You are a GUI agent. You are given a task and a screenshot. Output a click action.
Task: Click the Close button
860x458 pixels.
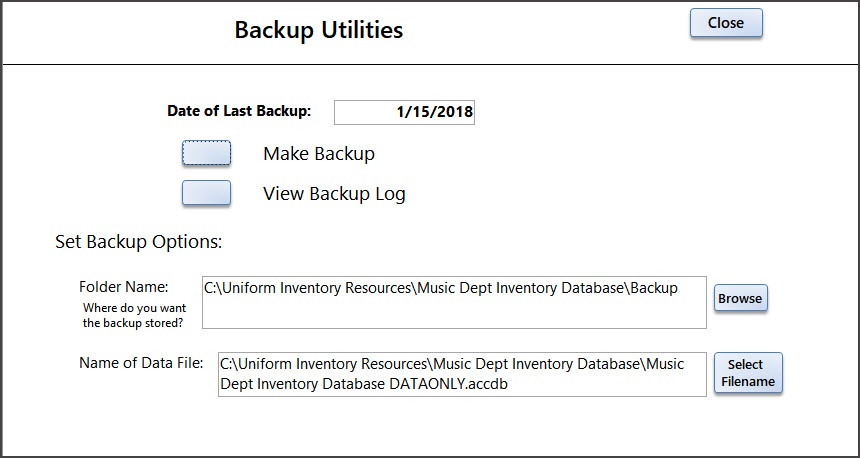point(726,23)
